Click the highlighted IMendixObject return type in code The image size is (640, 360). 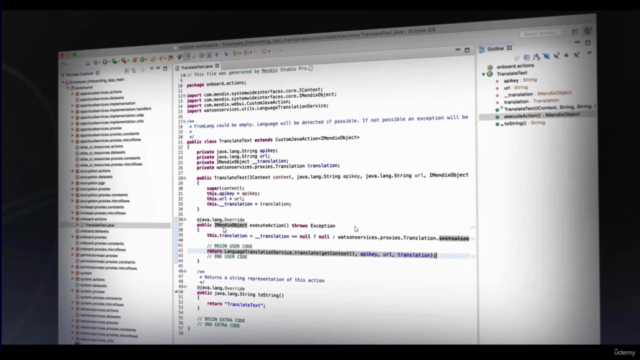point(231,225)
